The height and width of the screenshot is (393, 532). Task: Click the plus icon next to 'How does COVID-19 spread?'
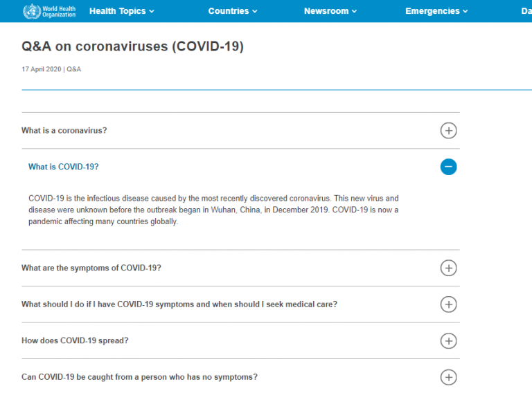tap(449, 341)
